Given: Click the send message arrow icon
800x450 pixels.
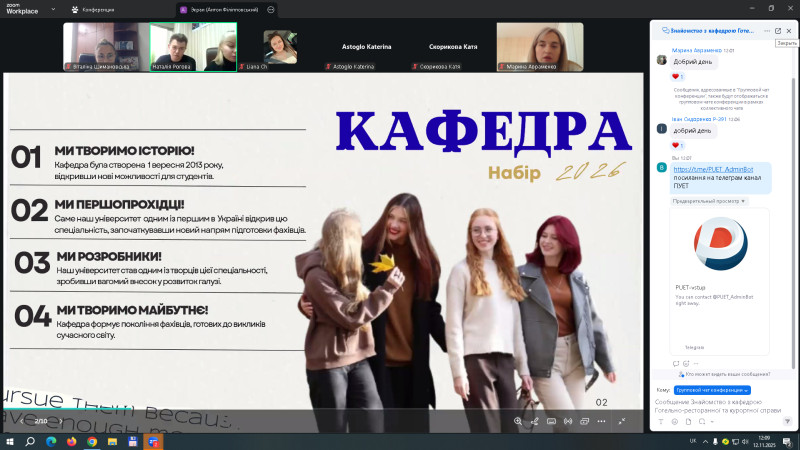Looking at the screenshot, I should (788, 422).
